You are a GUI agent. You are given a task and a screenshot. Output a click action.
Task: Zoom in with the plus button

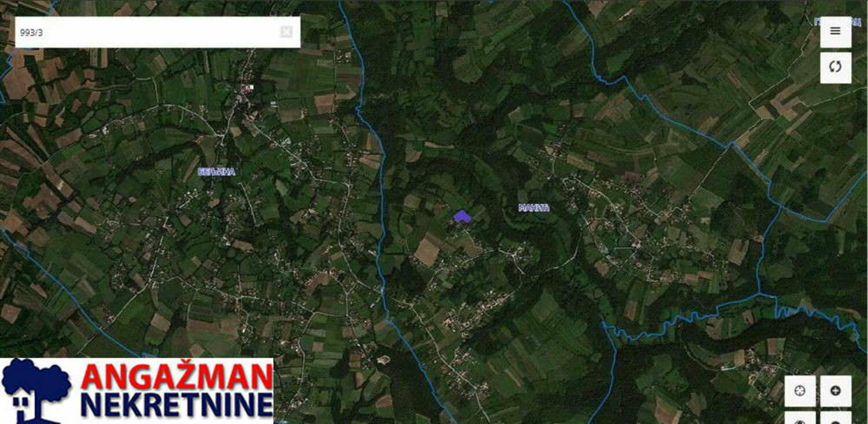[x=835, y=391]
